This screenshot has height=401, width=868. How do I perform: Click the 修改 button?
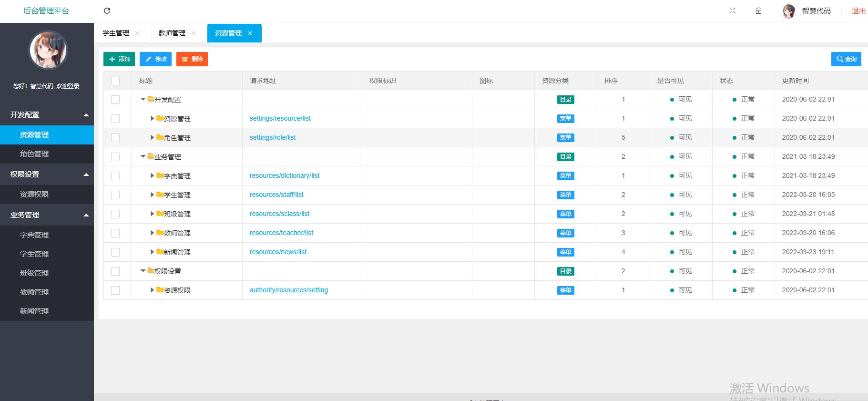pyautogui.click(x=155, y=59)
